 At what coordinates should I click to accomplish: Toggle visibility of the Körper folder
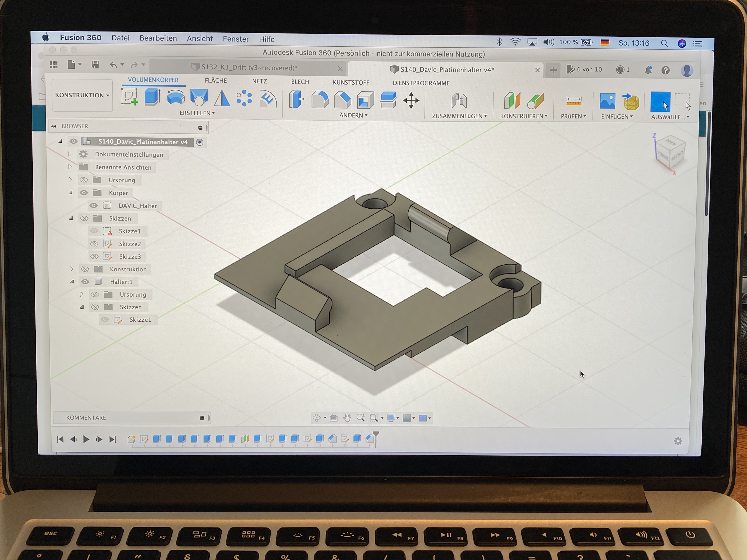(84, 193)
